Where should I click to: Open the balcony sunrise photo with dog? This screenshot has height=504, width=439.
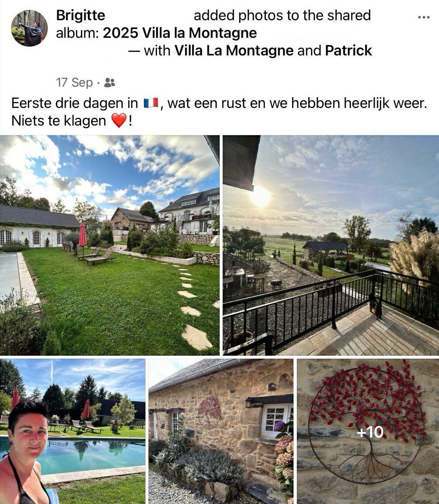331,245
